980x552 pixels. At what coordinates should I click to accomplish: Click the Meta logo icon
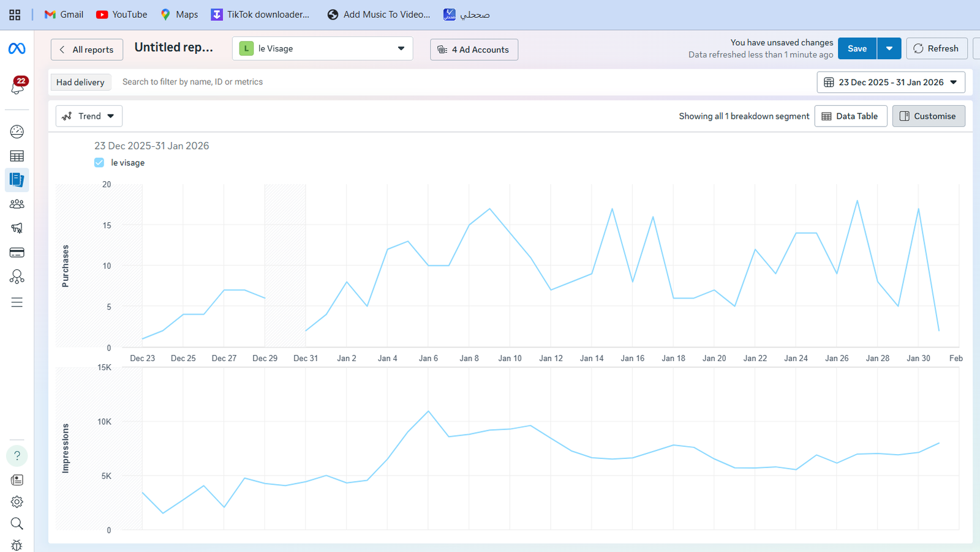click(17, 49)
